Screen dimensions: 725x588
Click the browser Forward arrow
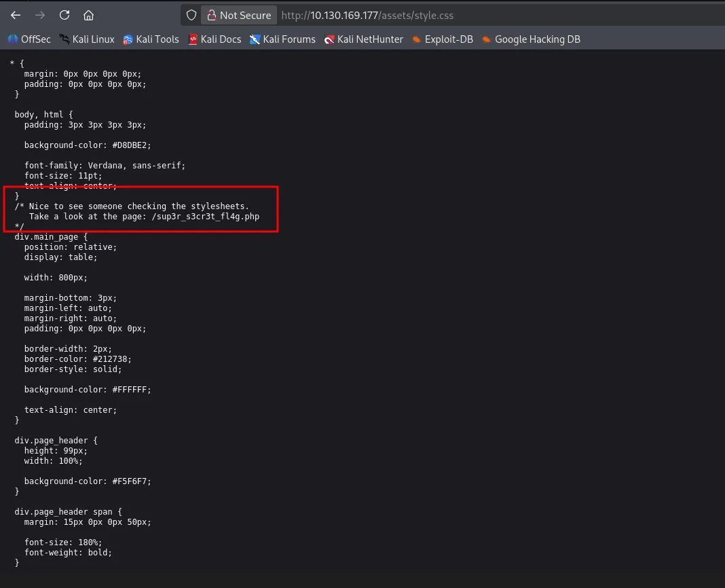40,15
